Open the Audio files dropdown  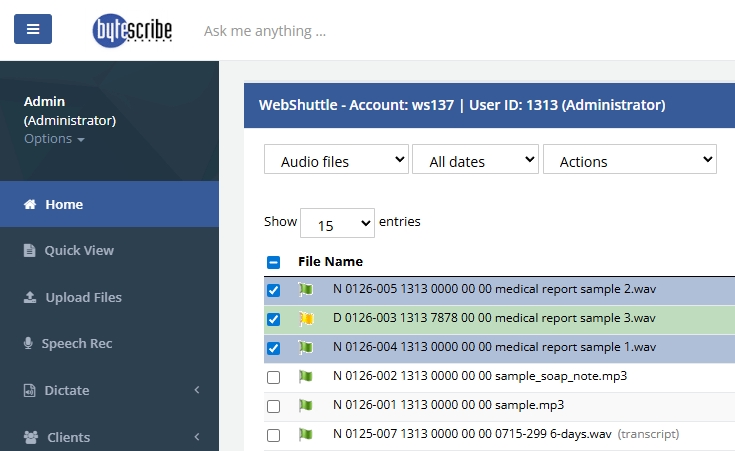coord(336,160)
